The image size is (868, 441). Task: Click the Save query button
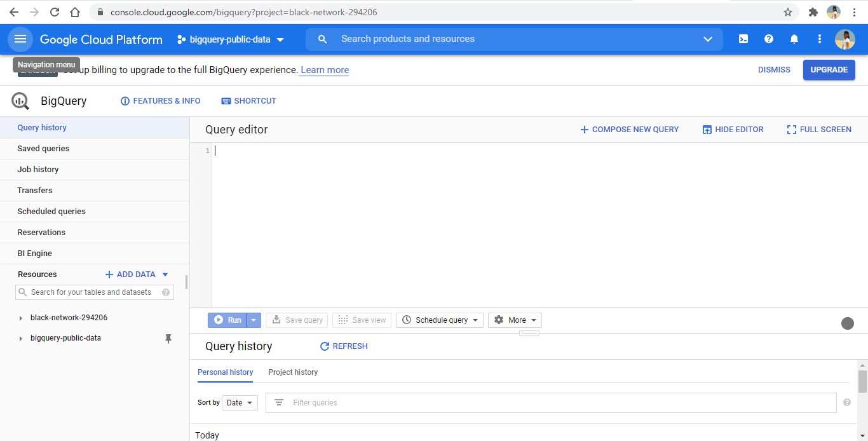(297, 320)
